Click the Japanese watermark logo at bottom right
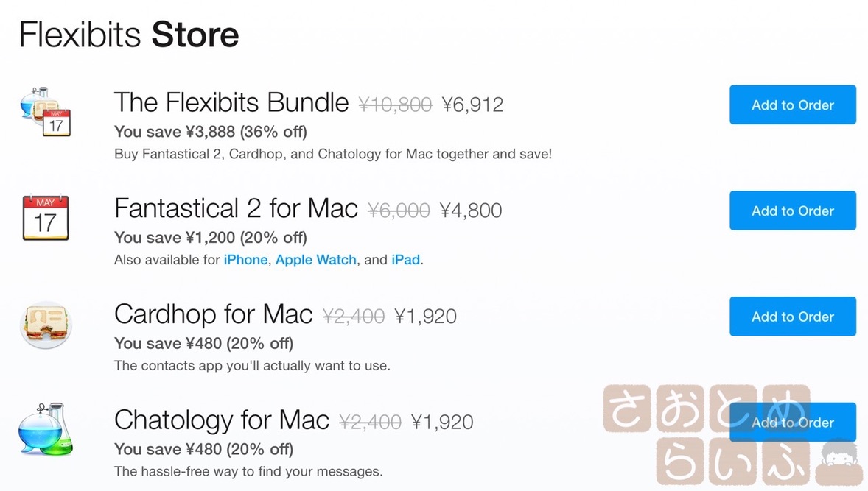The height and width of the screenshot is (491, 868). (x=733, y=434)
